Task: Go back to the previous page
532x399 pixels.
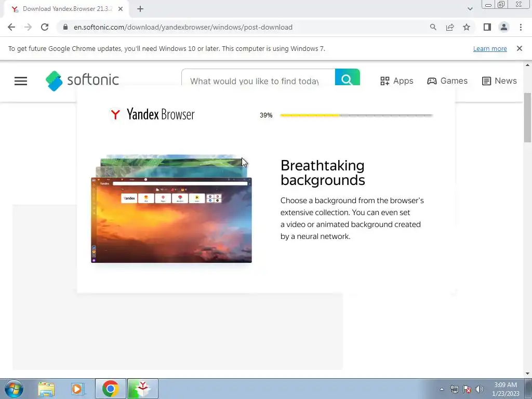Action: point(11,27)
